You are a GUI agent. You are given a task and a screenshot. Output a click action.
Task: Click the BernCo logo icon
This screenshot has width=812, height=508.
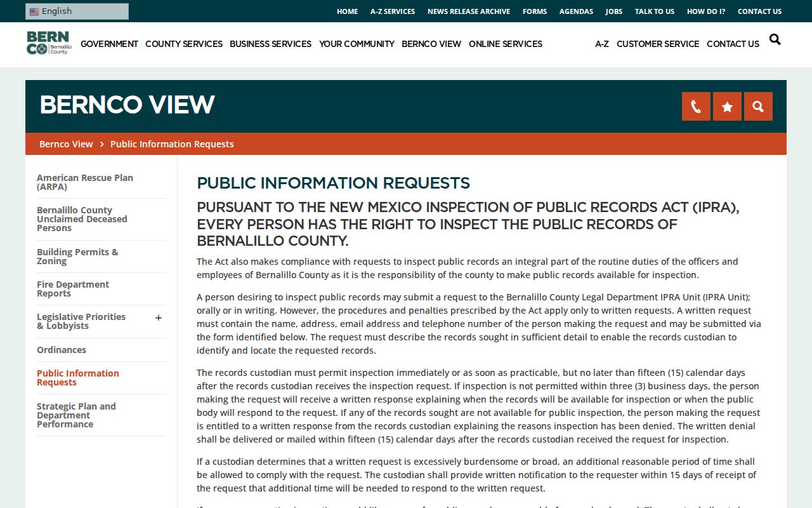click(x=49, y=43)
